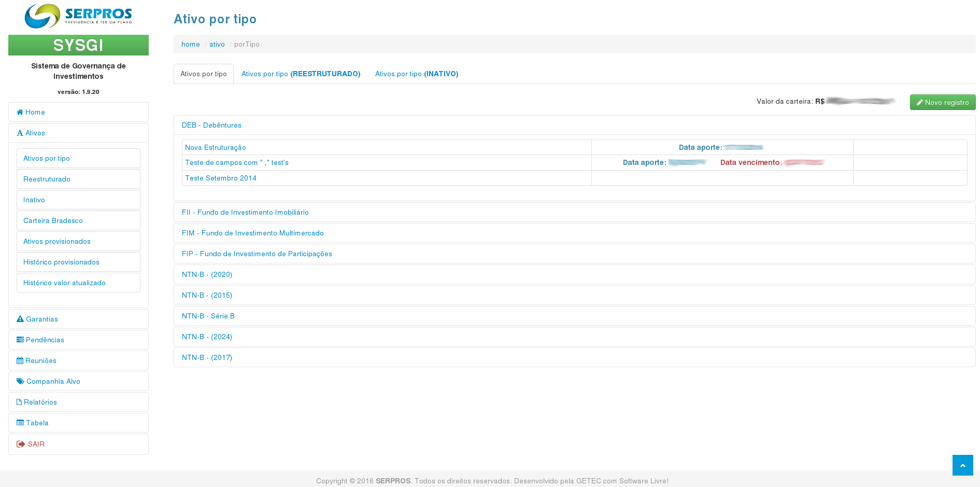The height and width of the screenshot is (487, 980).
Task: Expand FIP - Fundo de Investimento de Participações
Action: [x=257, y=254]
